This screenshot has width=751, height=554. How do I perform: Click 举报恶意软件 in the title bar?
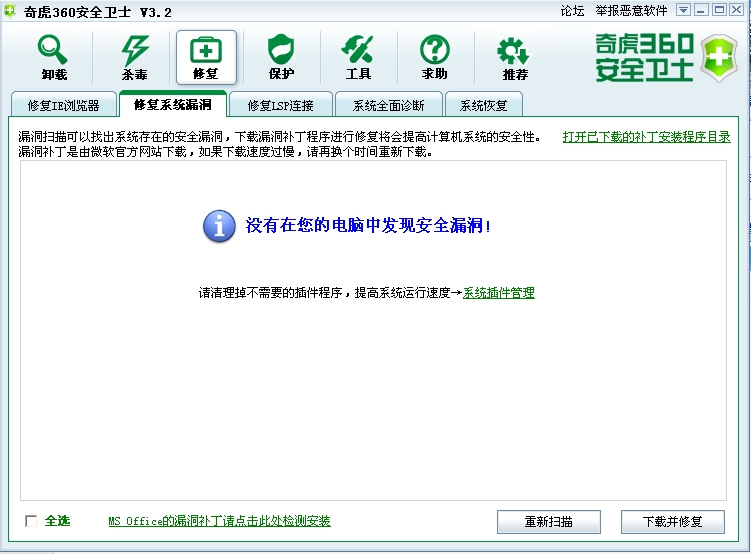pyautogui.click(x=631, y=11)
